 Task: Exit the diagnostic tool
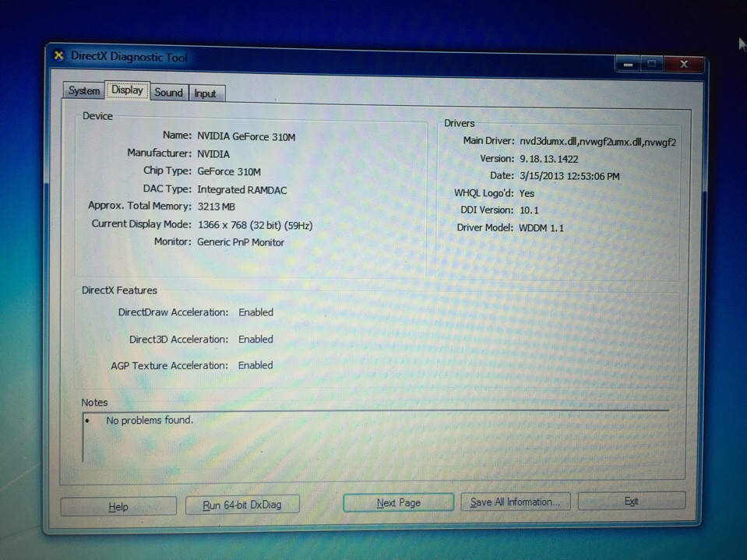(x=631, y=501)
